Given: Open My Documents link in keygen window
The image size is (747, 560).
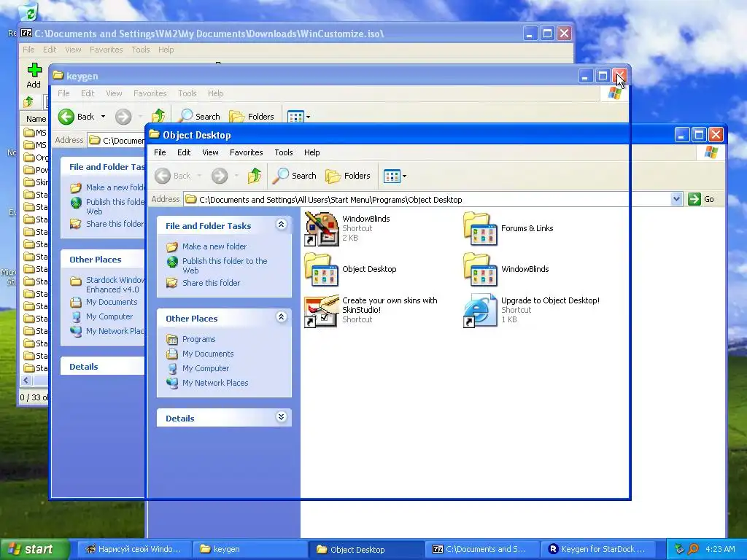Looking at the screenshot, I should point(112,302).
